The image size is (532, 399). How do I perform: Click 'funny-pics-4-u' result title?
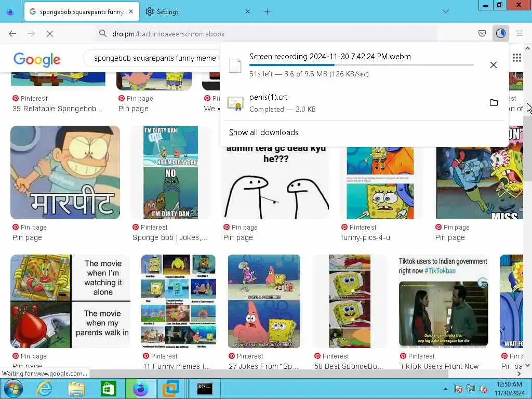click(x=365, y=237)
